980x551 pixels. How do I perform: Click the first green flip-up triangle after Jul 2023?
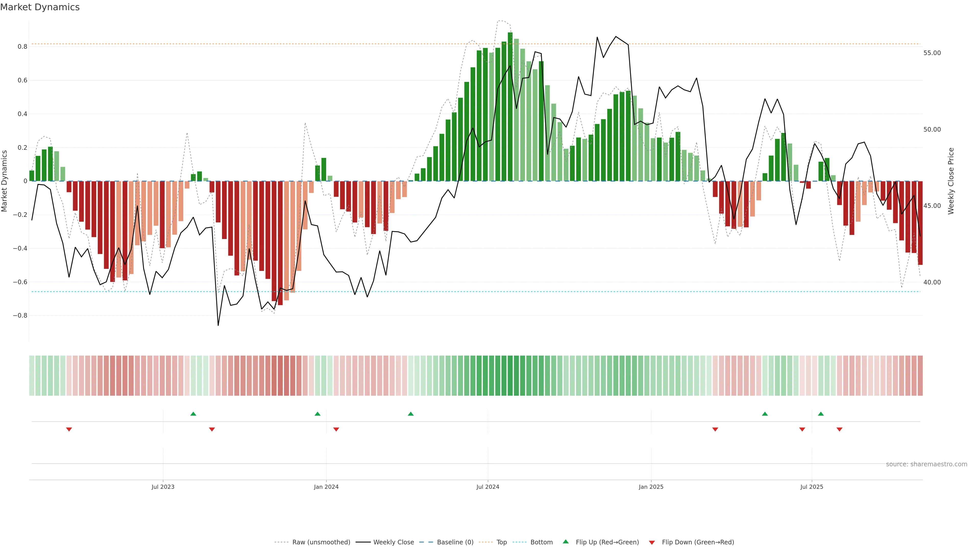[193, 414]
